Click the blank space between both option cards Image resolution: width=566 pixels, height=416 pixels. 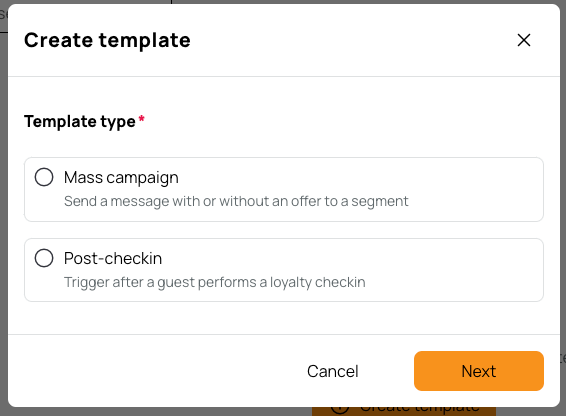pos(284,230)
